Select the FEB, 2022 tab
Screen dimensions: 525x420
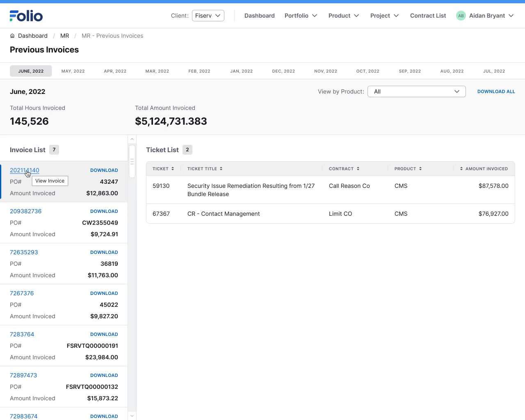199,71
